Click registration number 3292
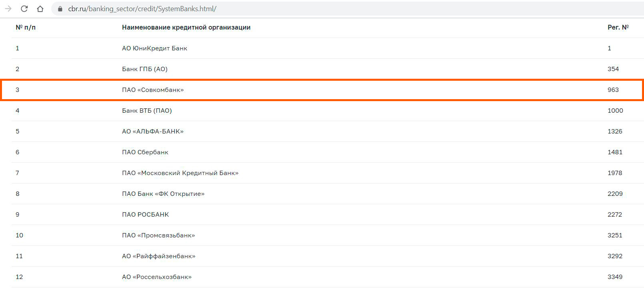This screenshot has width=644, height=291. 615,256
